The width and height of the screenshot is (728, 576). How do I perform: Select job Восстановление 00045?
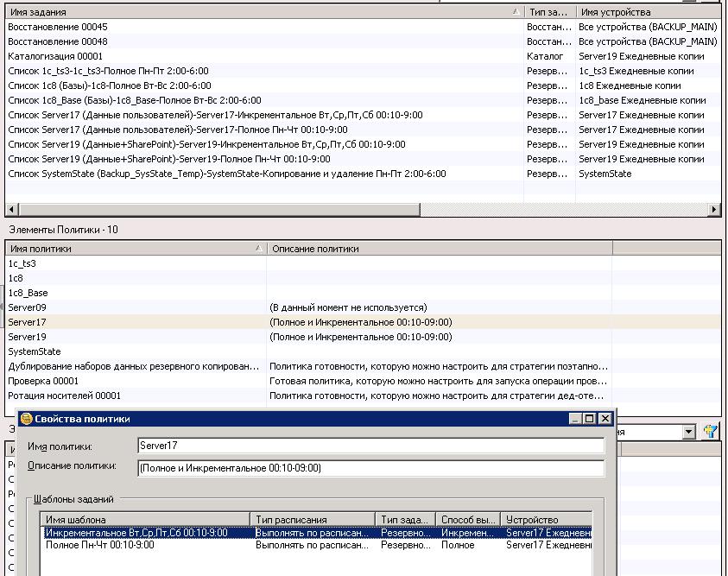click(58, 27)
